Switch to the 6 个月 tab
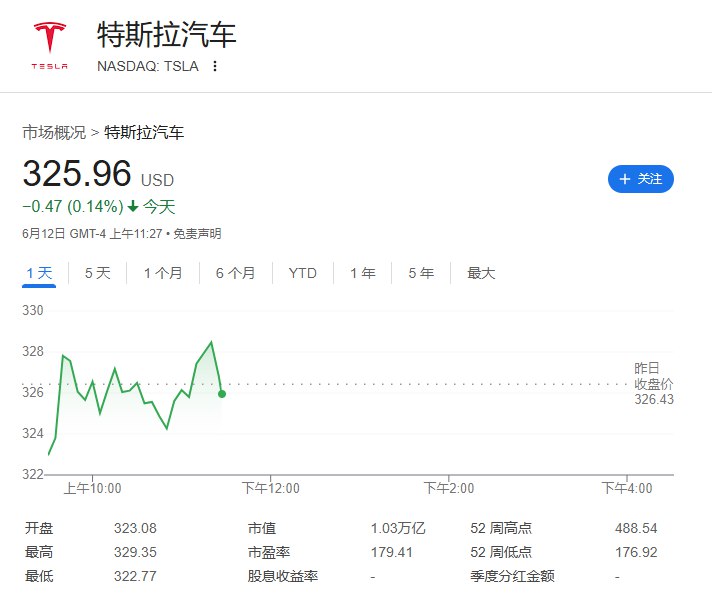Screen dimensions: 712x594 click(235, 273)
